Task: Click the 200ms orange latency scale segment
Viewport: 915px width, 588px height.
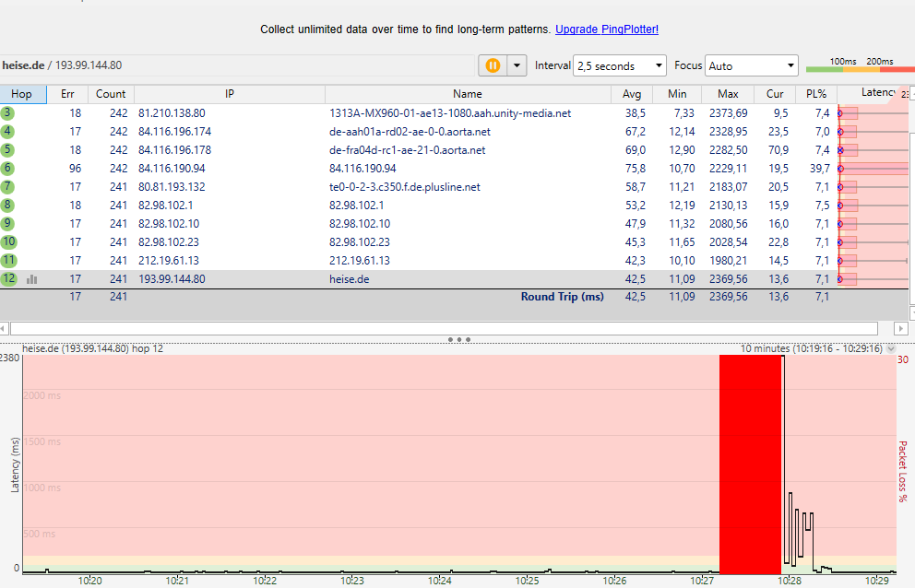Action: coord(861,69)
